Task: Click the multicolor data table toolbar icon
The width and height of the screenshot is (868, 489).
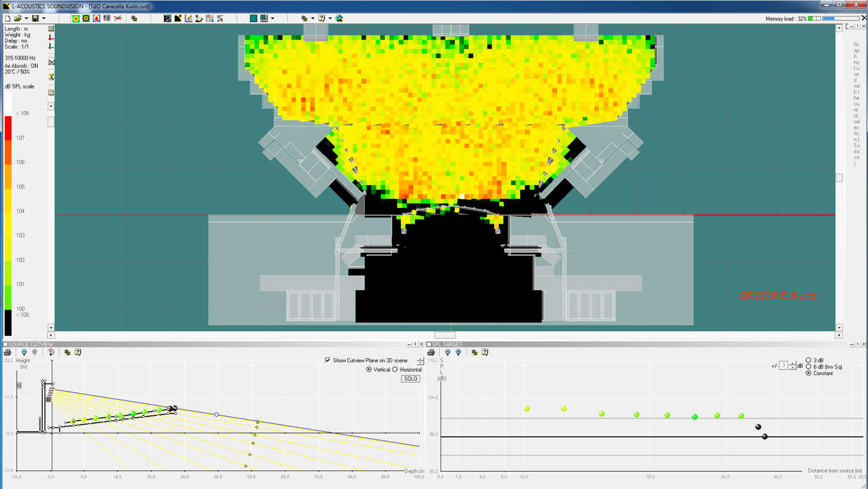Action: (209, 19)
